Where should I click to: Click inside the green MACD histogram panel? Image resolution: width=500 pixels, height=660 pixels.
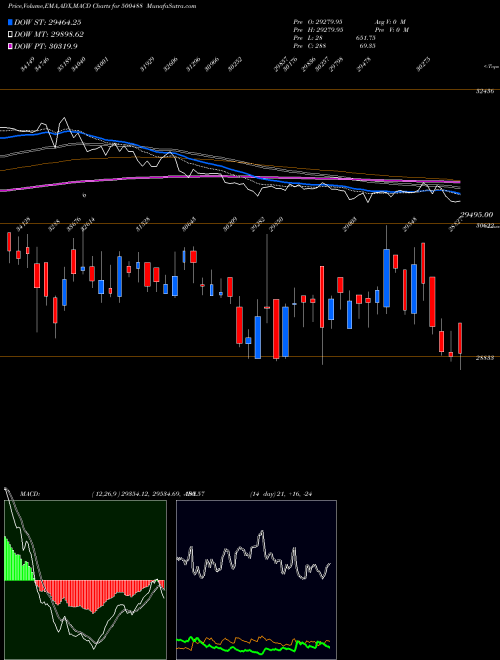click(85, 580)
